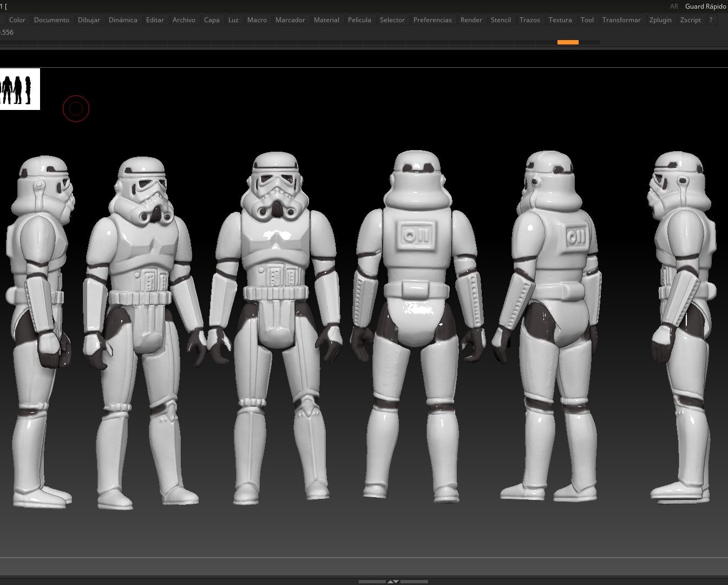
Task: Open the Luz menu
Action: coord(233,20)
